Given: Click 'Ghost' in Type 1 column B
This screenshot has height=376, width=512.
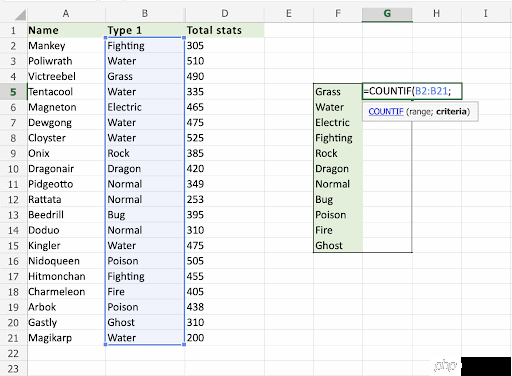Looking at the screenshot, I should (145, 322).
